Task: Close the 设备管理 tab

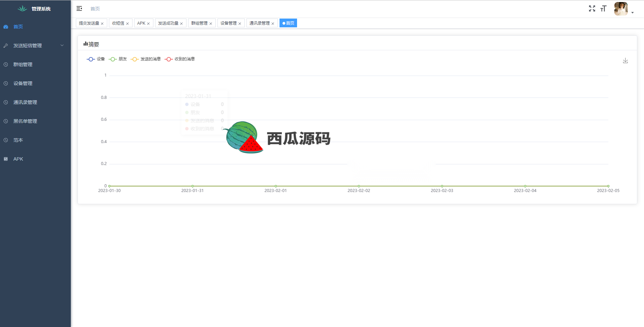Action: pyautogui.click(x=240, y=24)
